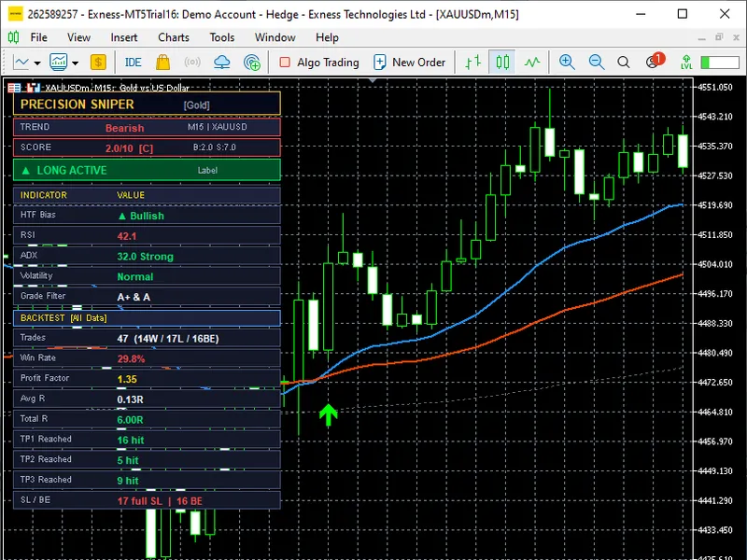The width and height of the screenshot is (747, 560).
Task: Open the View menu
Action: coord(78,37)
